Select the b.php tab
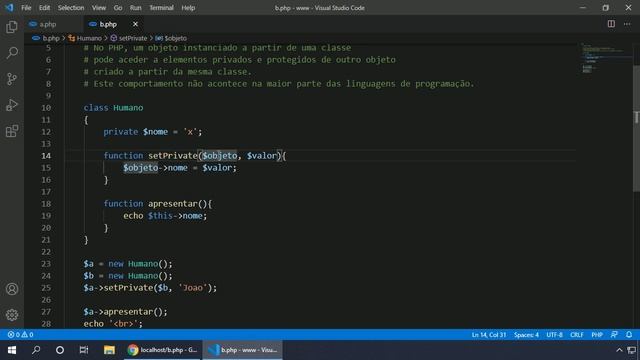Screen dimensions: 640x360 coord(108,24)
